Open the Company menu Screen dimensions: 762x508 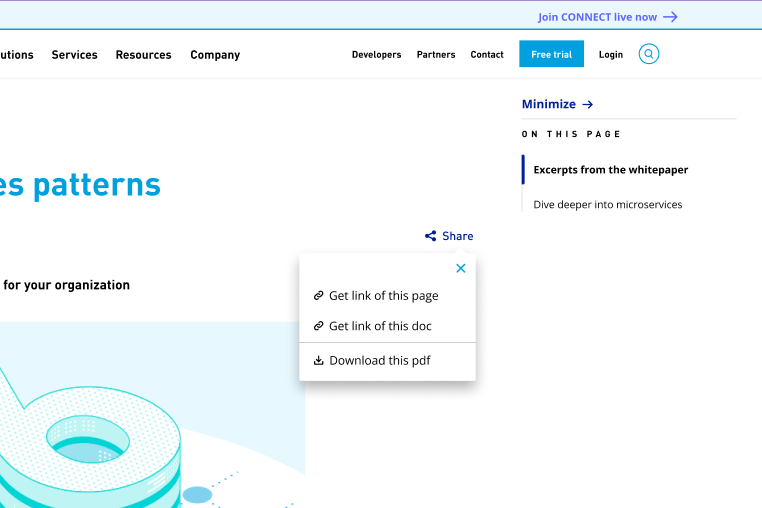[215, 55]
